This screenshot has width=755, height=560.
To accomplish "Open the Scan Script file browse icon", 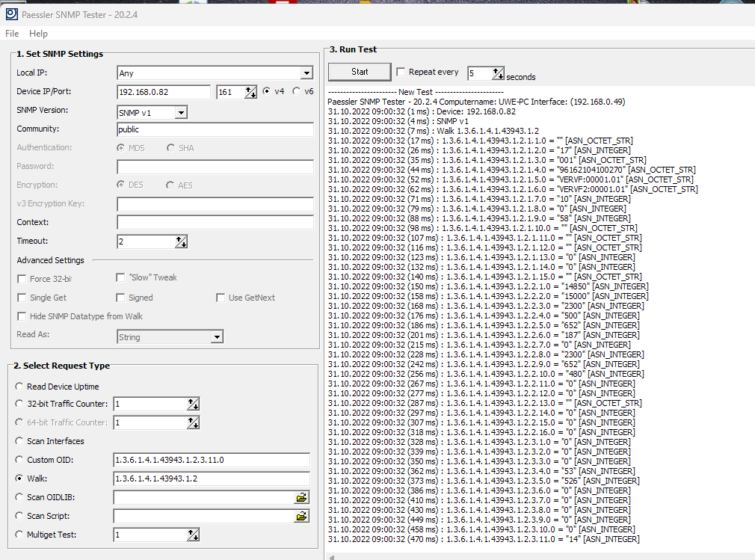I will (301, 516).
